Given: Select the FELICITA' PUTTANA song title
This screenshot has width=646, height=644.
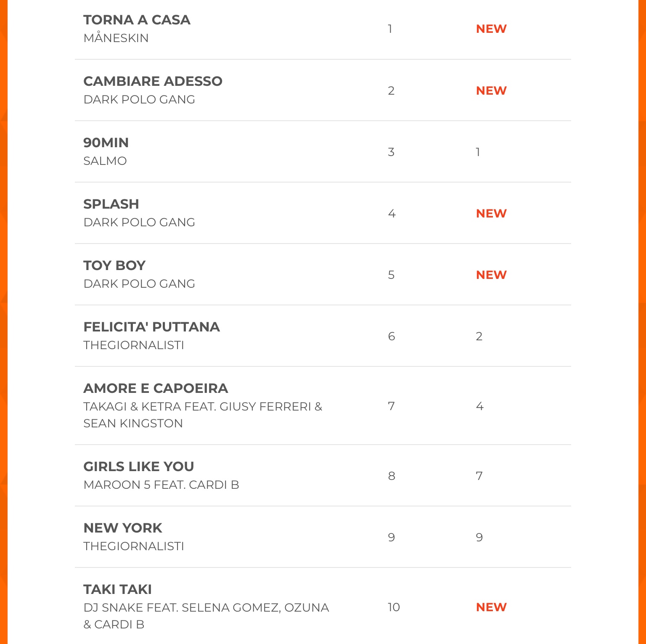Looking at the screenshot, I should coord(151,327).
